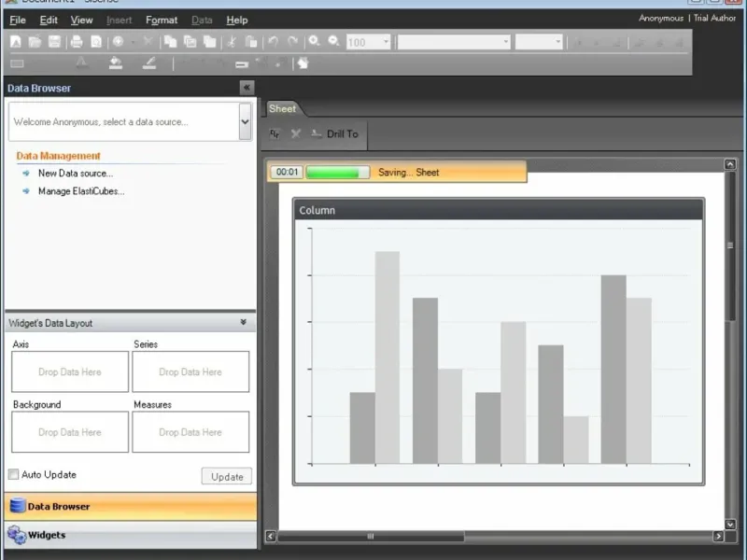Create a new document via toolbar icon
Viewport: 747px width, 560px height.
(16, 42)
